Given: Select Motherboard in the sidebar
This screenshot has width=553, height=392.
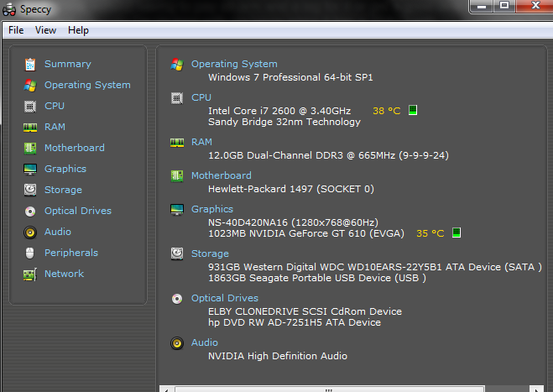Looking at the screenshot, I should tap(75, 149).
